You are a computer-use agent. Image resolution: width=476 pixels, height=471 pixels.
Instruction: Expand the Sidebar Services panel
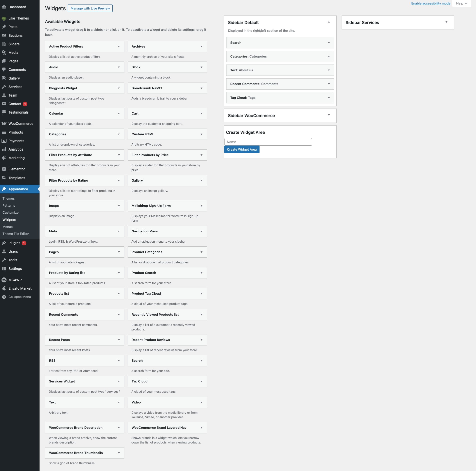click(446, 22)
